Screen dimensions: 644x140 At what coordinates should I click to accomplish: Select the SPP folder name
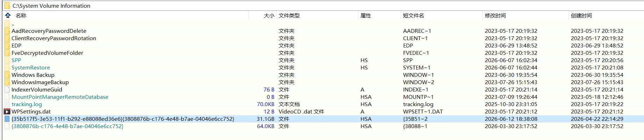pos(16,60)
